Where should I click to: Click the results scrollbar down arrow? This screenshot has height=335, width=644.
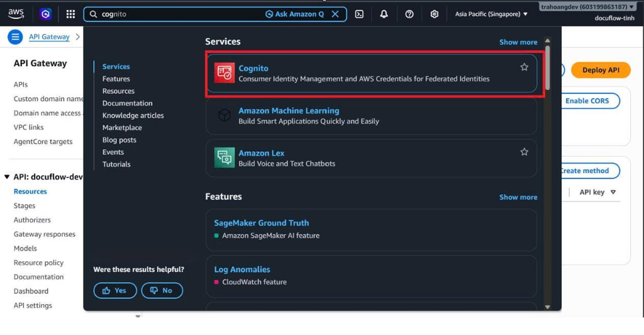click(548, 307)
